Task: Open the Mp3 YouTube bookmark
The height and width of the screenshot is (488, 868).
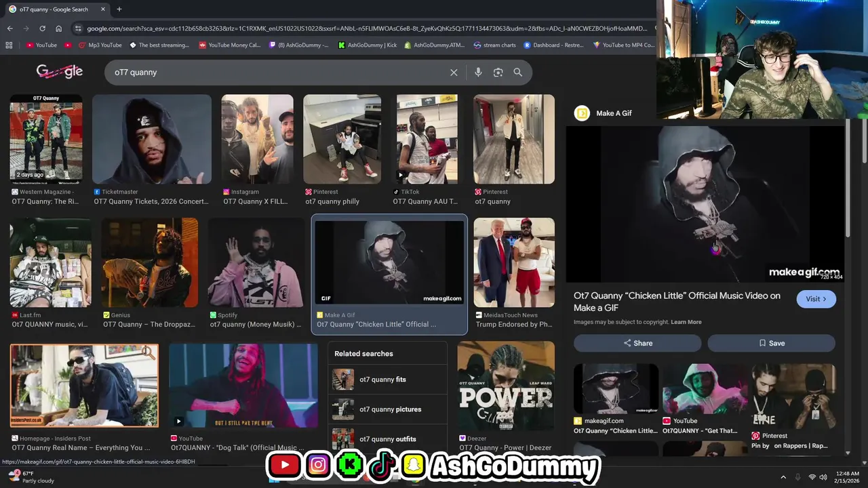Action: pyautogui.click(x=100, y=45)
